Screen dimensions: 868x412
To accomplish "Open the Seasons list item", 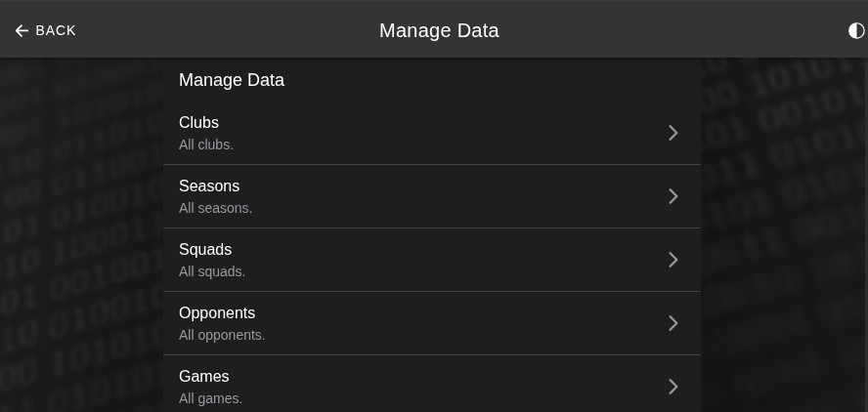I will click(x=432, y=196).
